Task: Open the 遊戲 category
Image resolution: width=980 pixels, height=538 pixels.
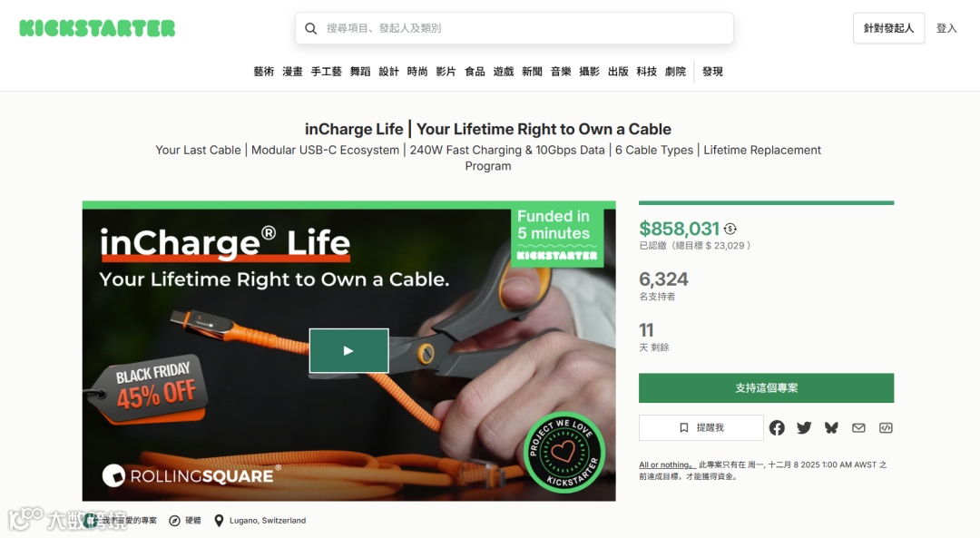Action: point(503,72)
